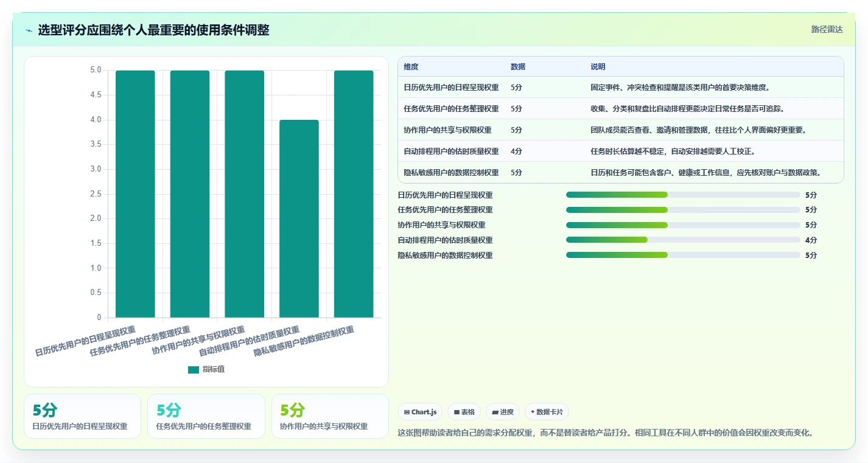Click description about 团队成员能否查看、邀请和管理数据

[698, 130]
